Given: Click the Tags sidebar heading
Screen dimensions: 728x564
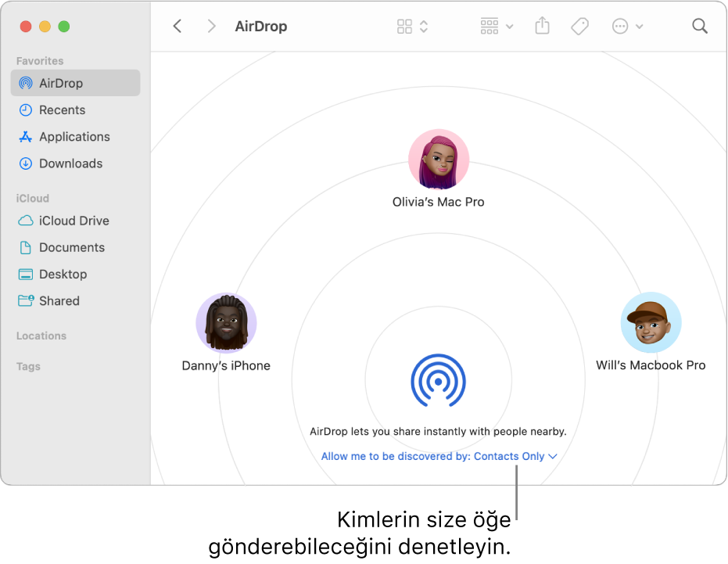Looking at the screenshot, I should click(28, 367).
